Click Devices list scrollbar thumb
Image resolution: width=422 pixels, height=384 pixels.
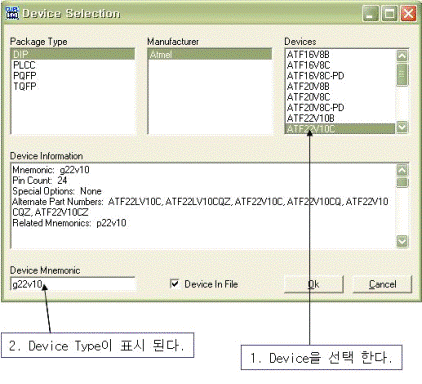pos(402,74)
